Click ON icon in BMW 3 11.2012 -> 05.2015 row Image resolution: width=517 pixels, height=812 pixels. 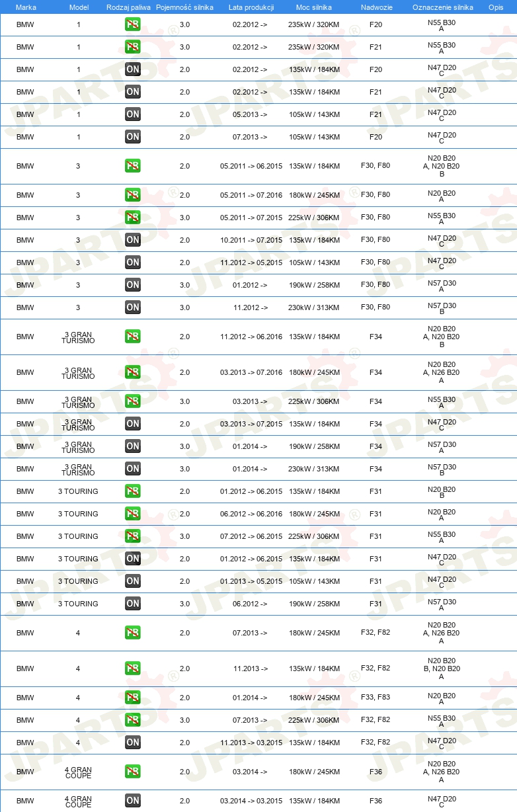click(133, 263)
